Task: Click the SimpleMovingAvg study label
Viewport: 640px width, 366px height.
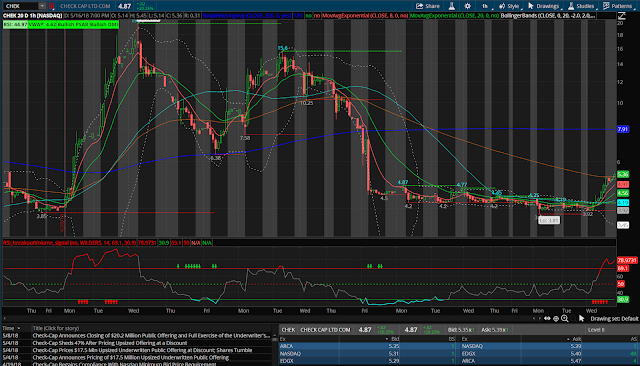Action: pos(247,16)
